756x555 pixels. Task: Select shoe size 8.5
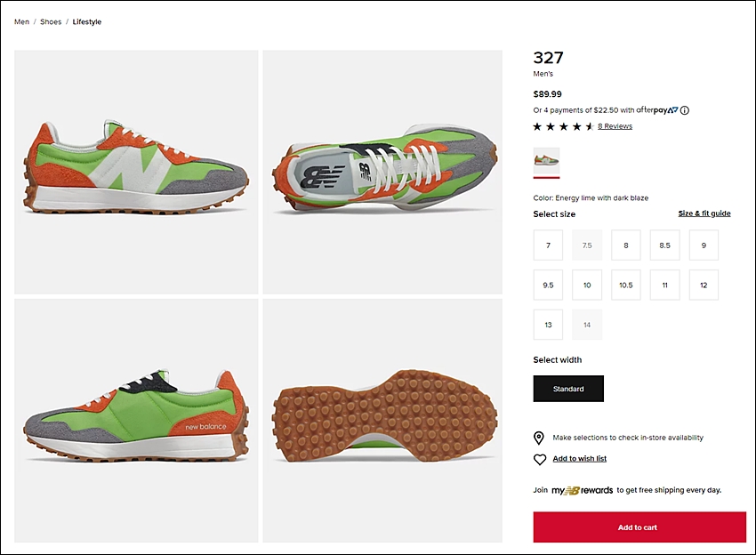(x=664, y=245)
